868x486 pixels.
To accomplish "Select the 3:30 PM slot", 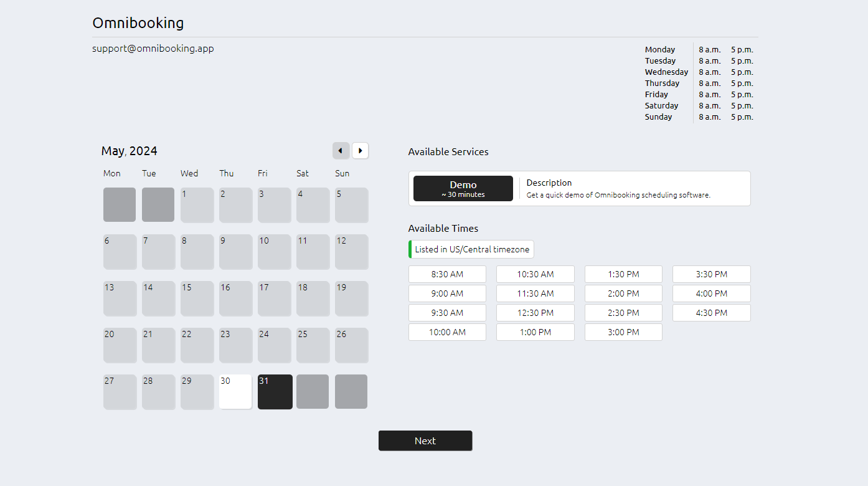I will (x=712, y=274).
